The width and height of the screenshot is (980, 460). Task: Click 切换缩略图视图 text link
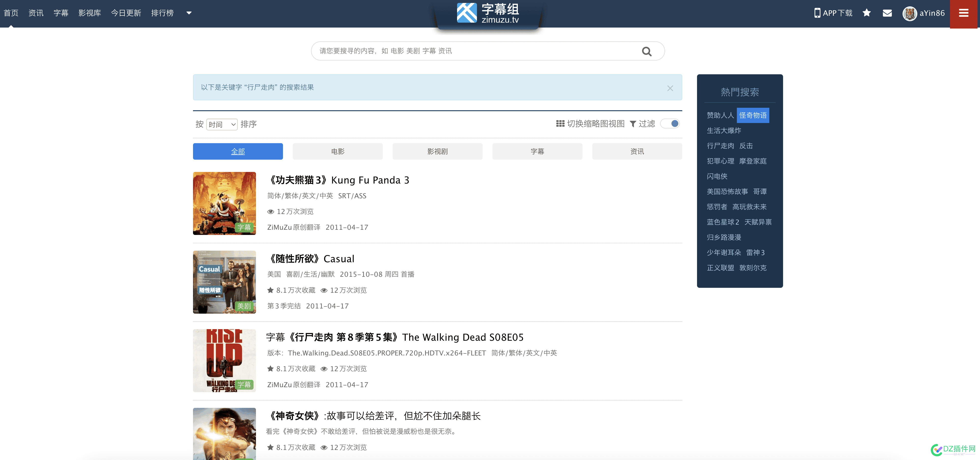click(x=596, y=124)
